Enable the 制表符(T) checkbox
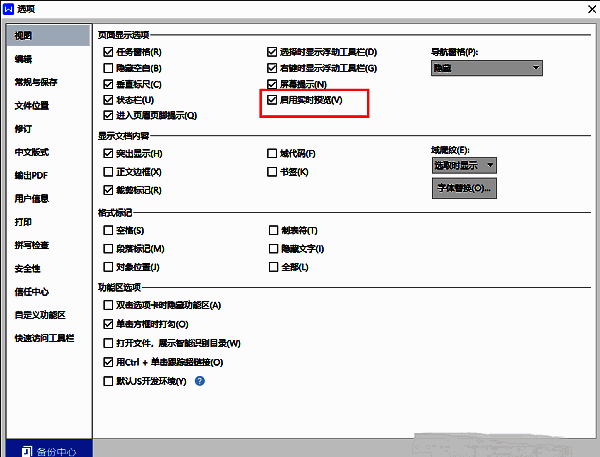The height and width of the screenshot is (457, 600). pos(274,230)
